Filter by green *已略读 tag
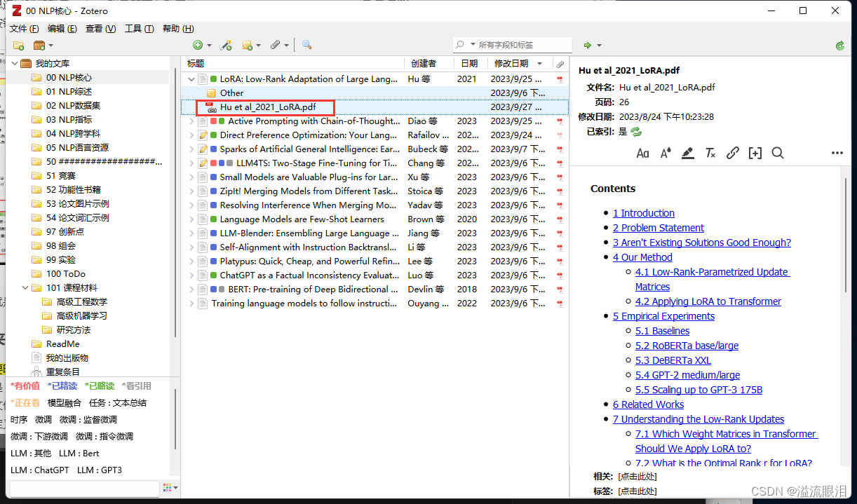Screen dimensions: 857x504 pyautogui.click(x=100, y=386)
